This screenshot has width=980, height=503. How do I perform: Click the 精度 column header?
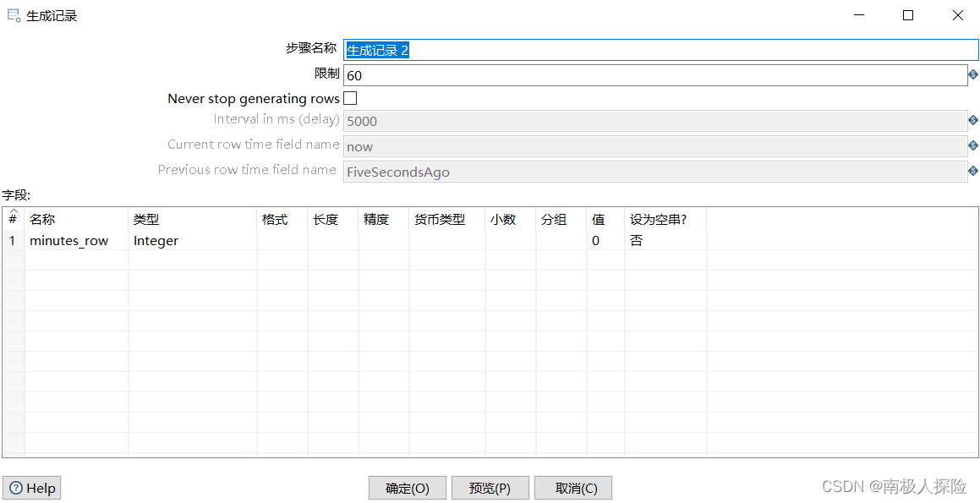pyautogui.click(x=384, y=219)
